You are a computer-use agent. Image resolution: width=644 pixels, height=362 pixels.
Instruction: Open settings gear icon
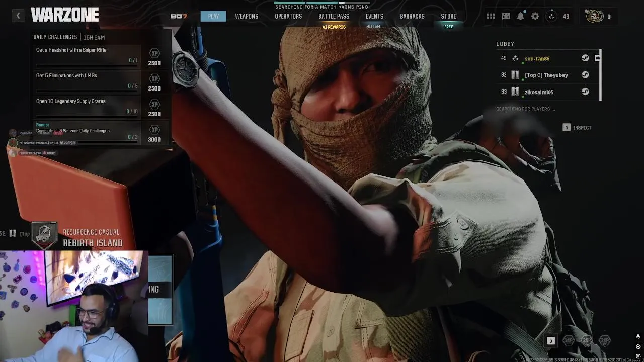(x=535, y=16)
